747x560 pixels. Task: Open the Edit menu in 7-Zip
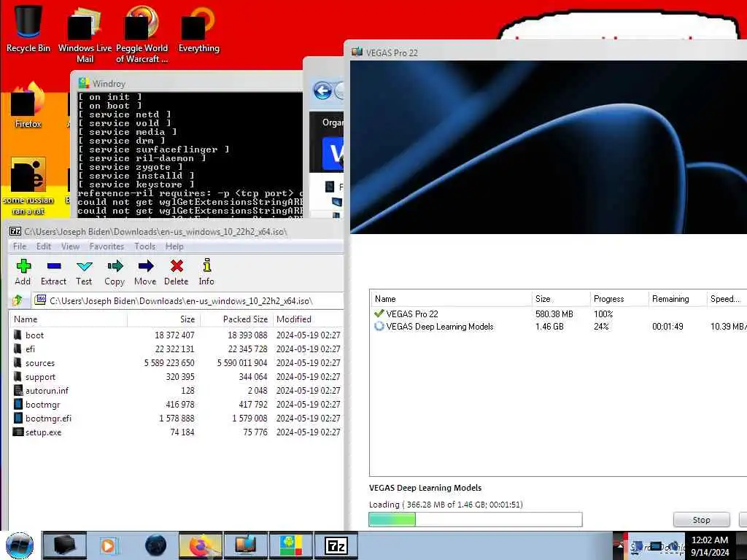[43, 246]
